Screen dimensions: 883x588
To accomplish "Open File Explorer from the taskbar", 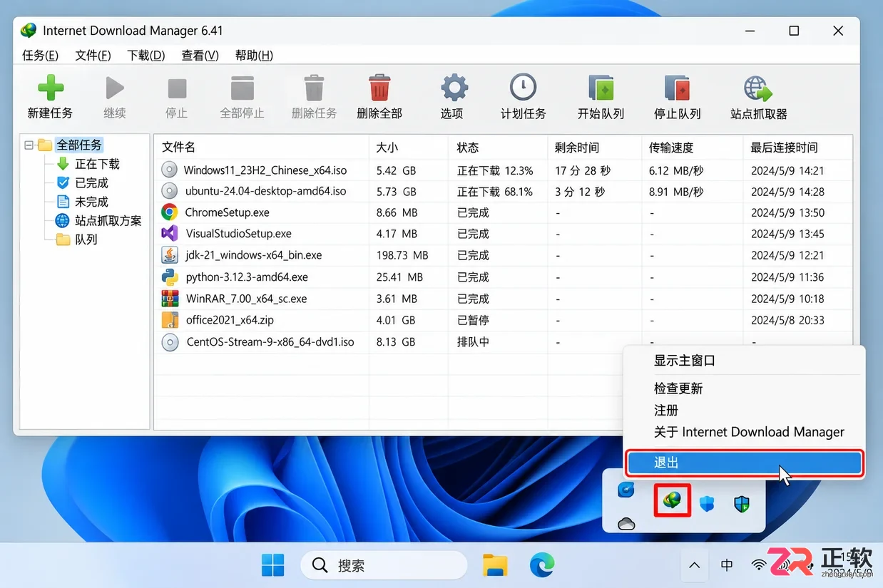I will pos(495,566).
